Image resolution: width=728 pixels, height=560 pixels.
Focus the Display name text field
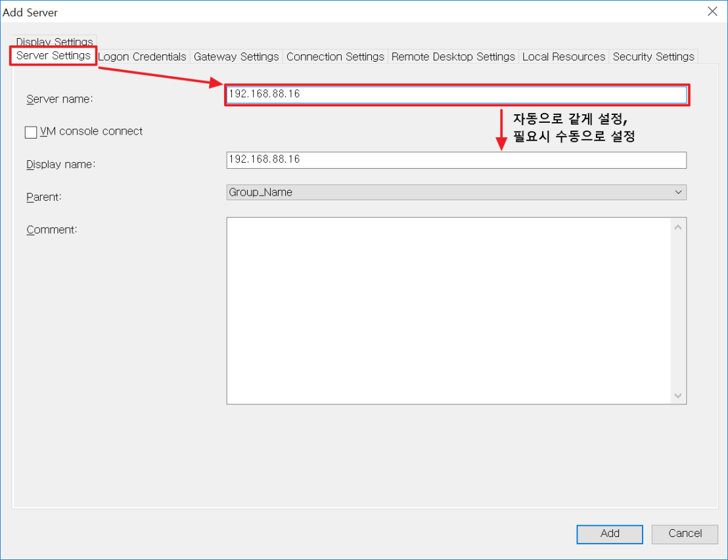click(456, 160)
